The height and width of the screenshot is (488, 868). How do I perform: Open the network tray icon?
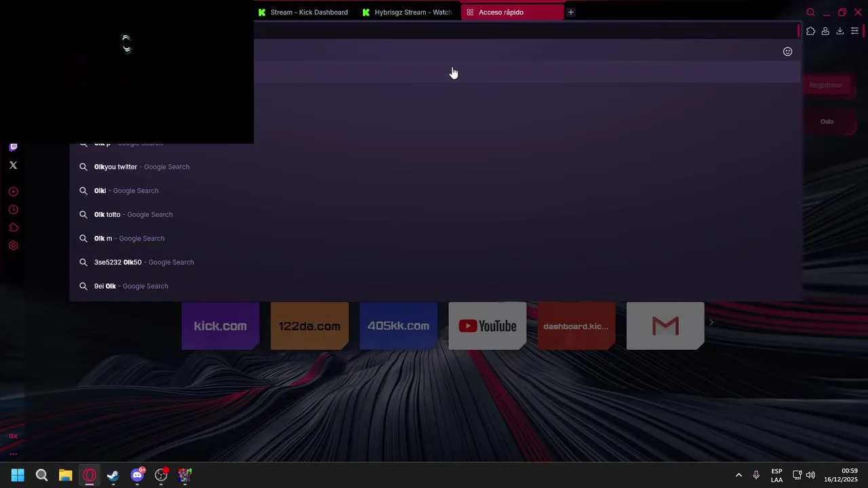(797, 475)
